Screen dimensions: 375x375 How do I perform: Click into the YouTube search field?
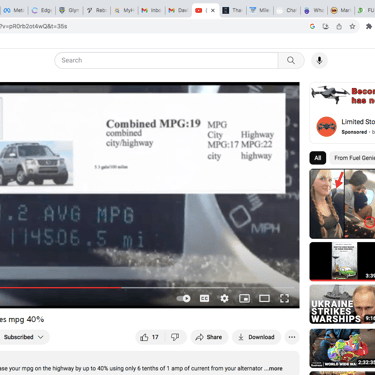pos(166,60)
